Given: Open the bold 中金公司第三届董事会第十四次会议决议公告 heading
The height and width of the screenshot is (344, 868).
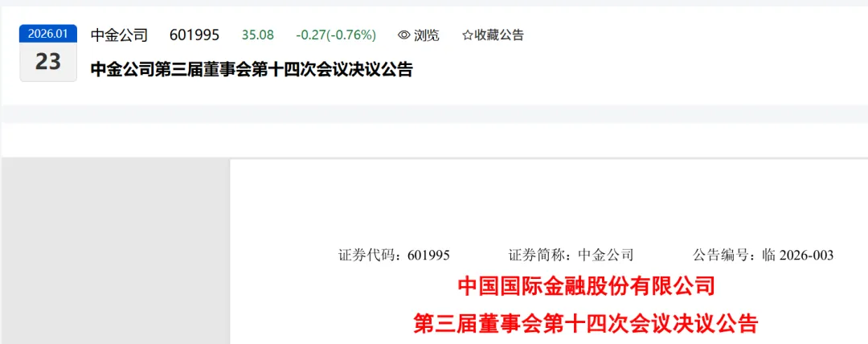Looking at the screenshot, I should (x=252, y=70).
